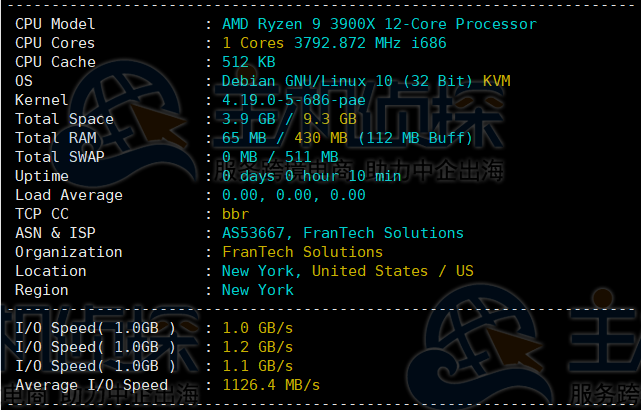Viewport: 641px width, 410px height.
Task: Click the 1126.4 MB/s average speed value
Action: coord(270,385)
